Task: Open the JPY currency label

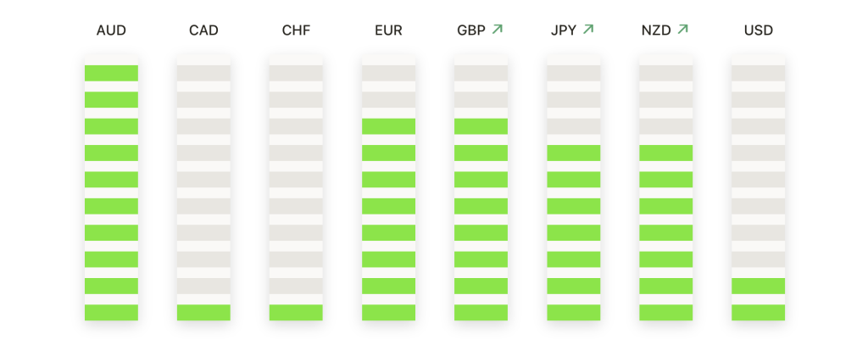Action: tap(564, 31)
